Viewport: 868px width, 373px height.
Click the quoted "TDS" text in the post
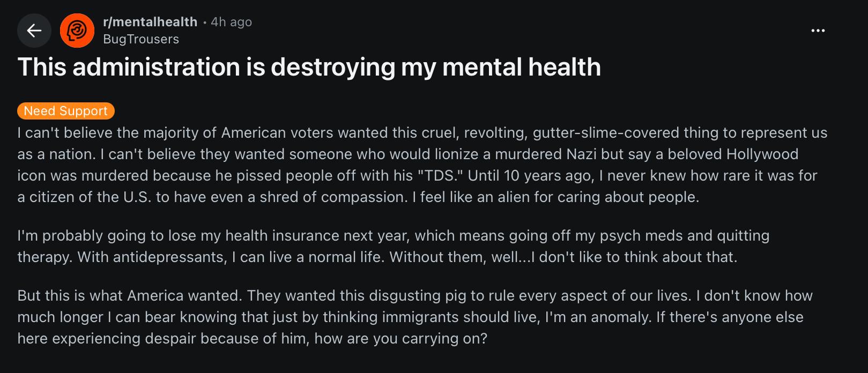pos(441,175)
